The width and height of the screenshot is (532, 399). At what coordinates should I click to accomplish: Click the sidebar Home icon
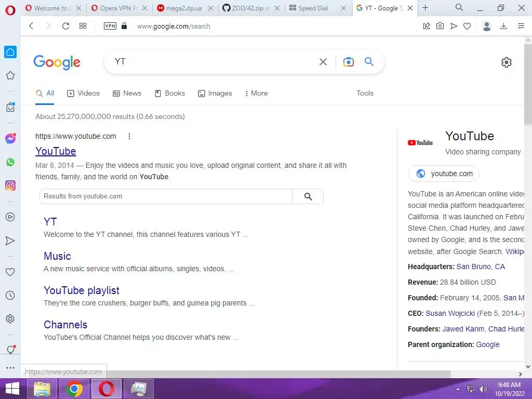point(10,52)
